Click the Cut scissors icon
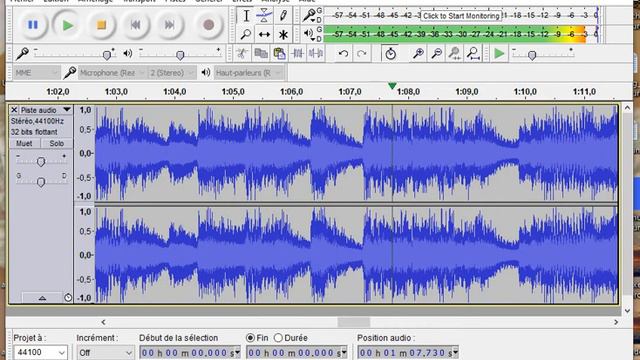640x360 pixels. [x=242, y=53]
